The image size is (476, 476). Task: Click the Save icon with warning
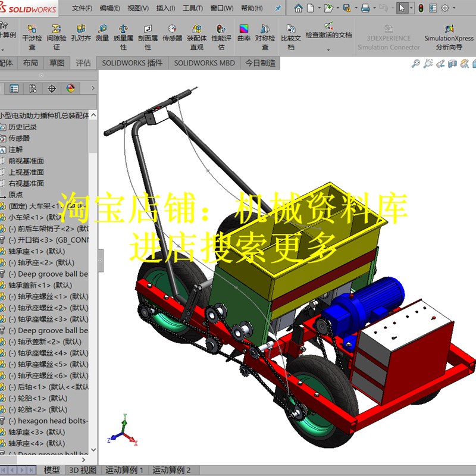[347, 8]
